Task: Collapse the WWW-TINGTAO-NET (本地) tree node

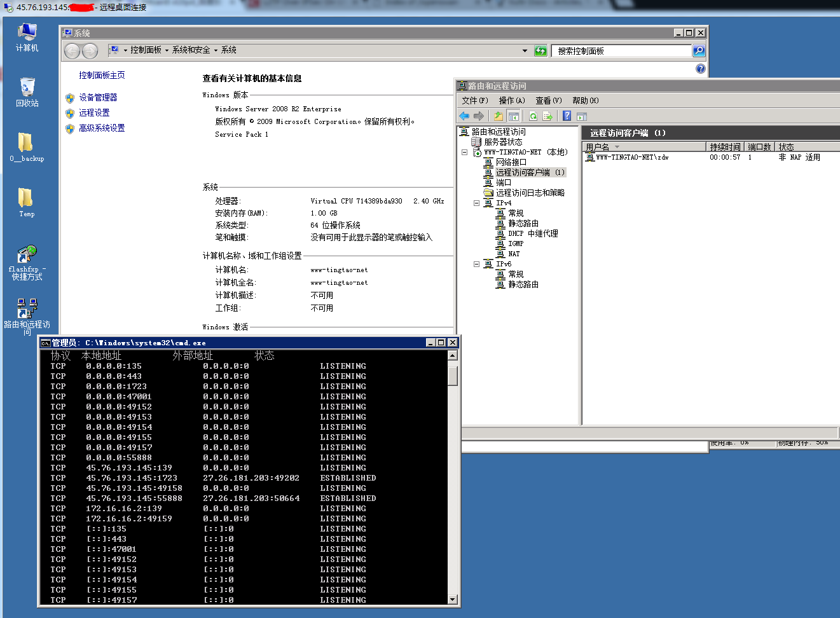Action: click(464, 152)
